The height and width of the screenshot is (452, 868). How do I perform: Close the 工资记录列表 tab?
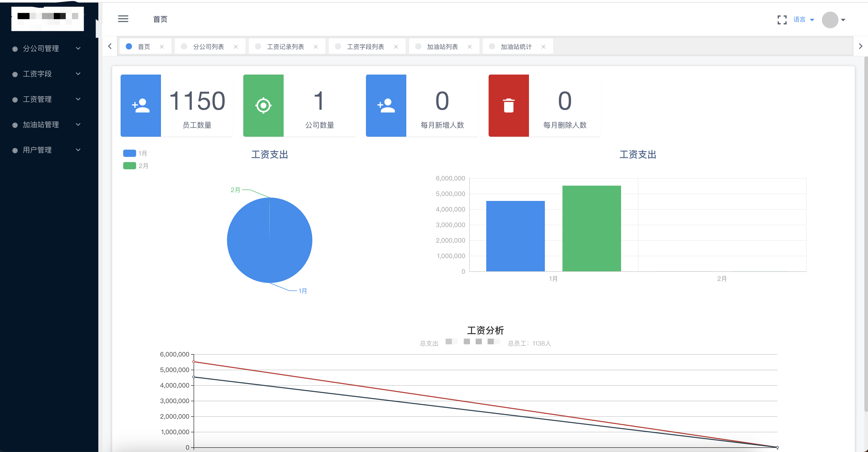pyautogui.click(x=316, y=47)
